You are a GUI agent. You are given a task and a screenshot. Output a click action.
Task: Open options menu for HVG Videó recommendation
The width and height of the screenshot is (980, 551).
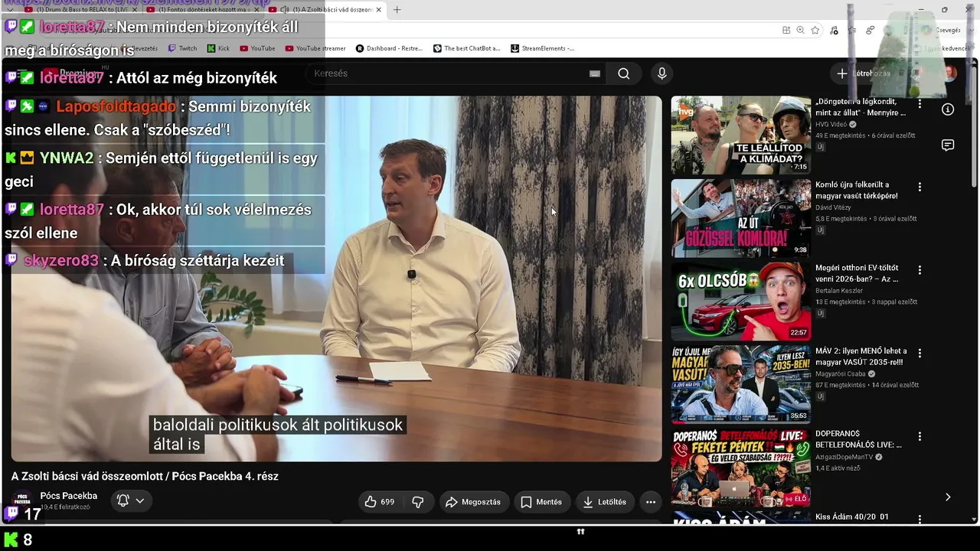coord(920,103)
